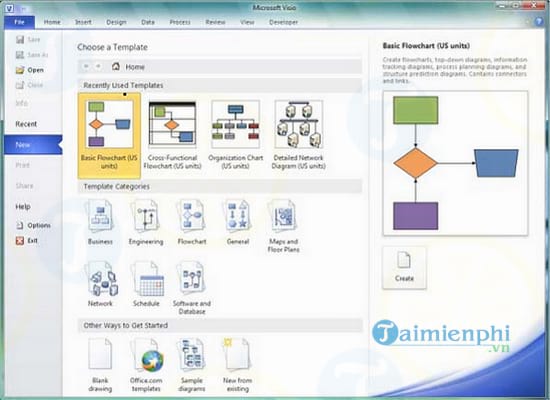The width and height of the screenshot is (550, 400).
Task: Switch to the Insert ribbon tab
Action: coord(83,22)
